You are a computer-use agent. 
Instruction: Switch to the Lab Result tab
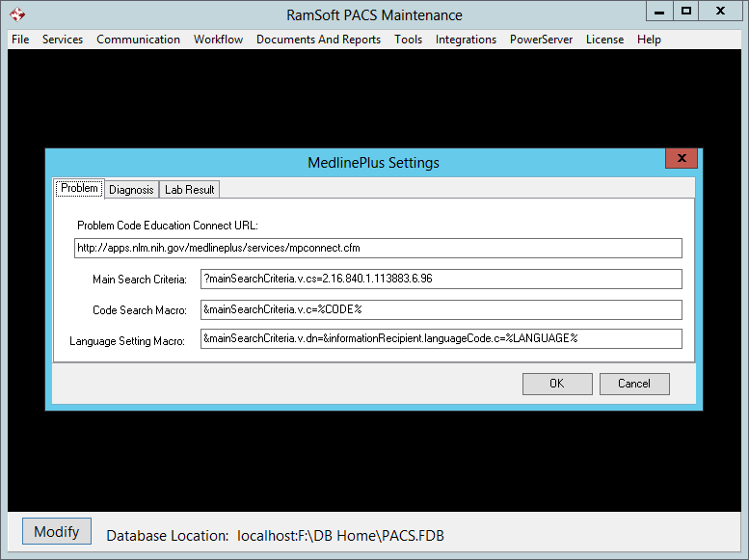tap(189, 189)
